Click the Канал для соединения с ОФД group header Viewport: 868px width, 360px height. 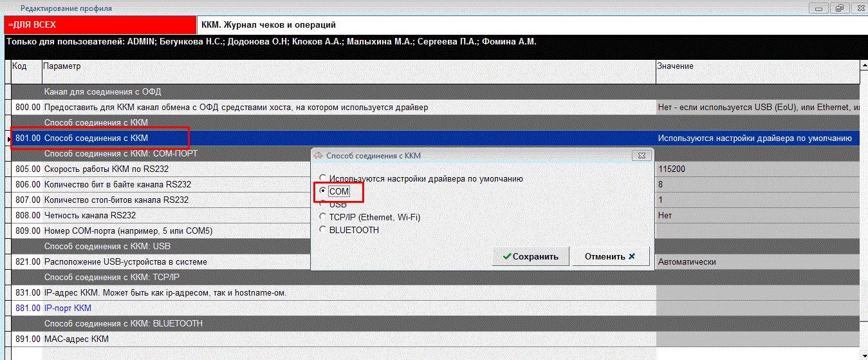pos(435,92)
